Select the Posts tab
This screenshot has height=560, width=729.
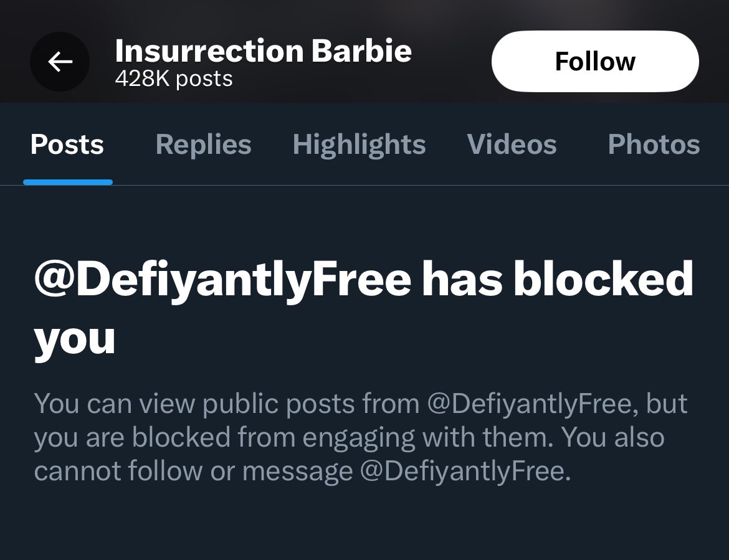pyautogui.click(x=67, y=145)
